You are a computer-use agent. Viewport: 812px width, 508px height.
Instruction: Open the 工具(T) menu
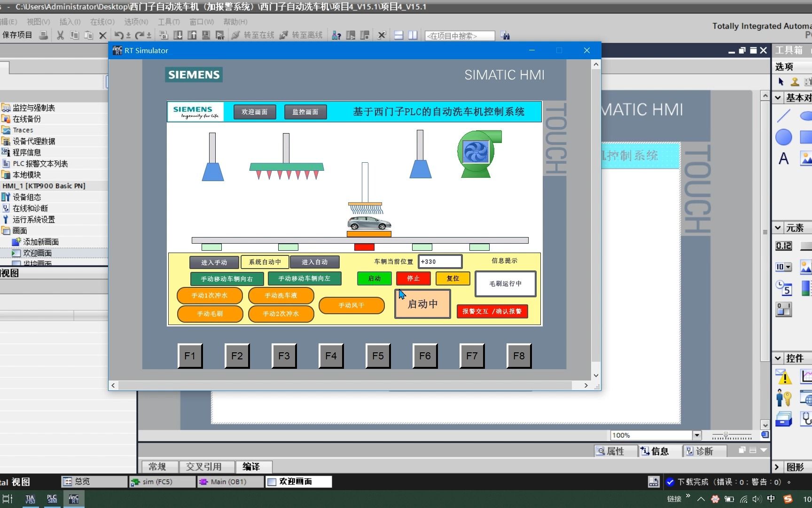pos(169,22)
